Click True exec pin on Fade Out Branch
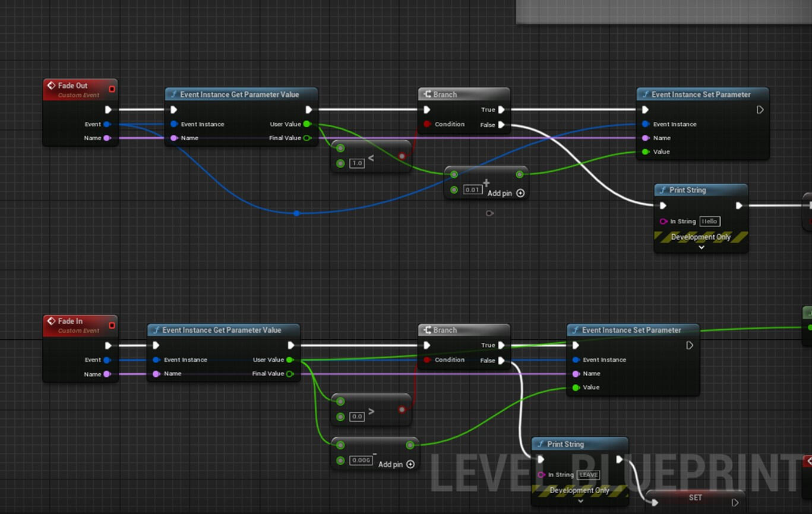This screenshot has width=812, height=514. tap(501, 110)
